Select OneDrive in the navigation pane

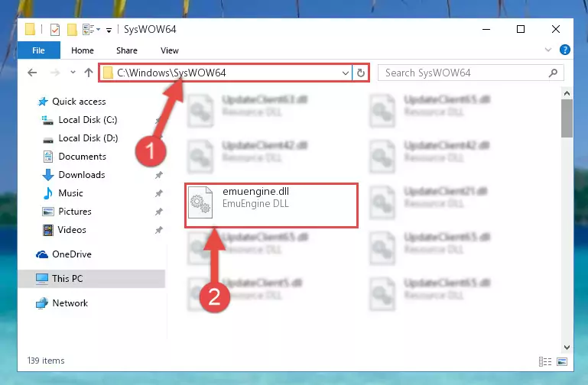point(72,254)
